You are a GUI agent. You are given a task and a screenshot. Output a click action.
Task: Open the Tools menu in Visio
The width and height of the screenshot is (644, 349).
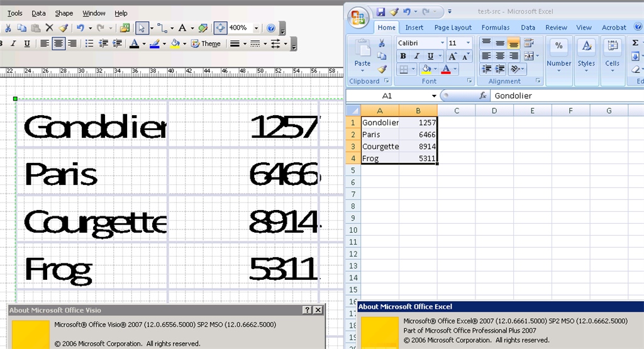point(15,13)
